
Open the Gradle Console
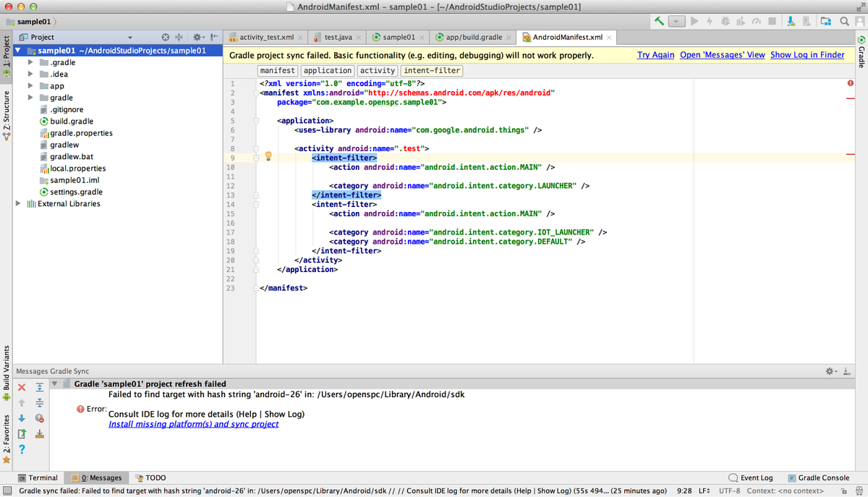[818, 477]
